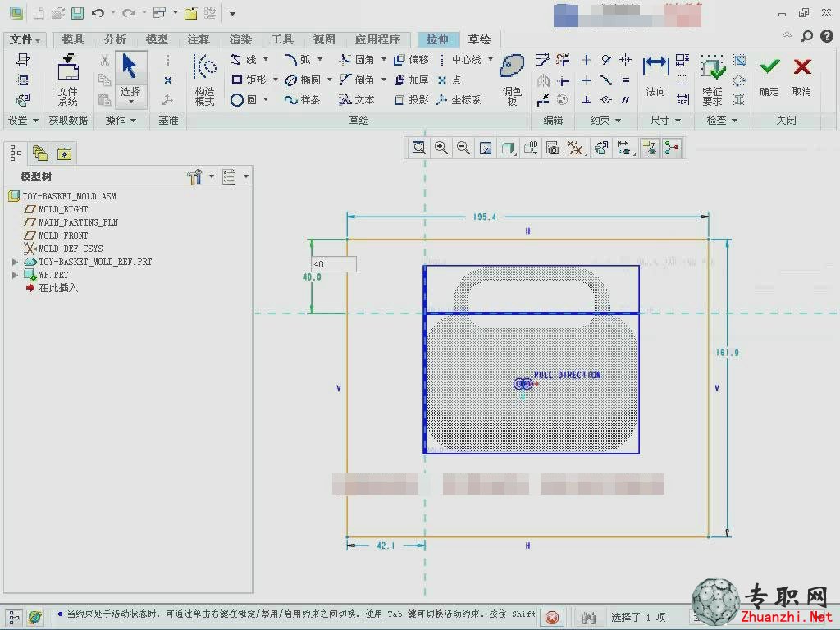840x630 pixels.
Task: Toggle 构造模式 (Construction Mode)
Action: click(205, 80)
